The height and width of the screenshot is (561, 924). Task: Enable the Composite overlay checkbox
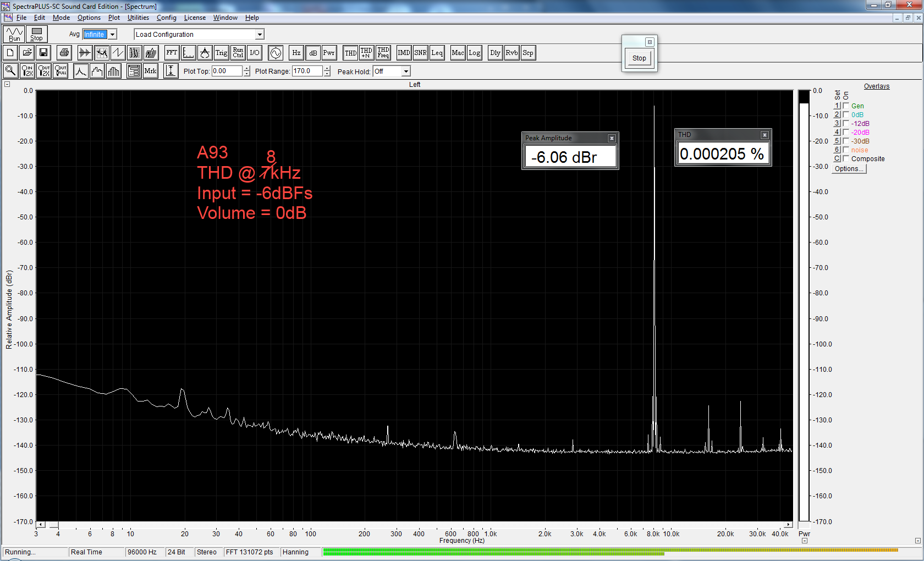coord(846,158)
